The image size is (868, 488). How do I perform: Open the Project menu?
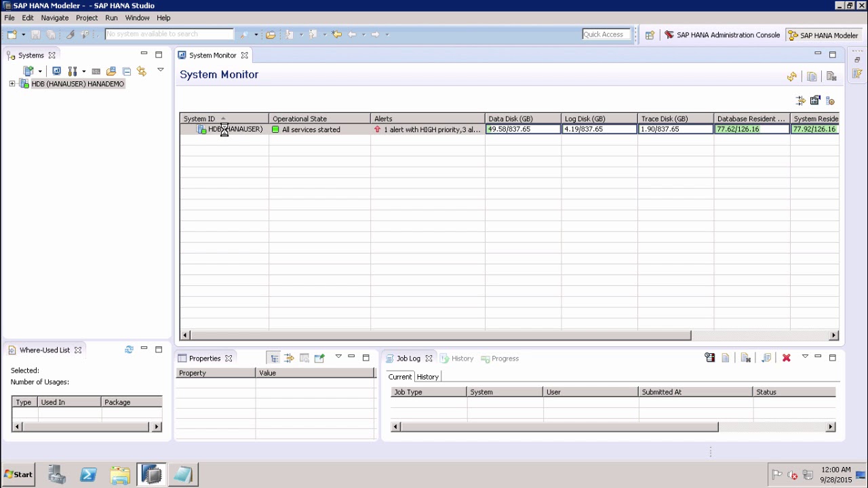point(87,18)
